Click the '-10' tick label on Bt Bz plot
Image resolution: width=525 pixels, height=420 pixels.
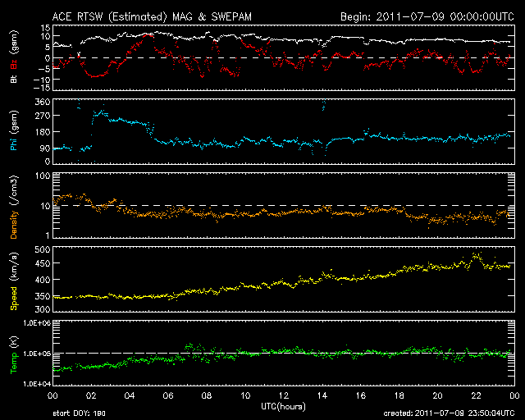pos(42,80)
